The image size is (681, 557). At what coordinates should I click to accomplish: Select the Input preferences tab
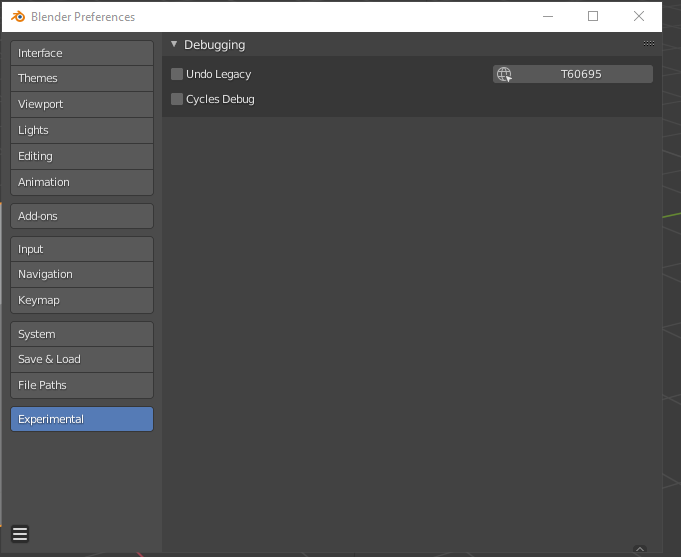coord(82,249)
